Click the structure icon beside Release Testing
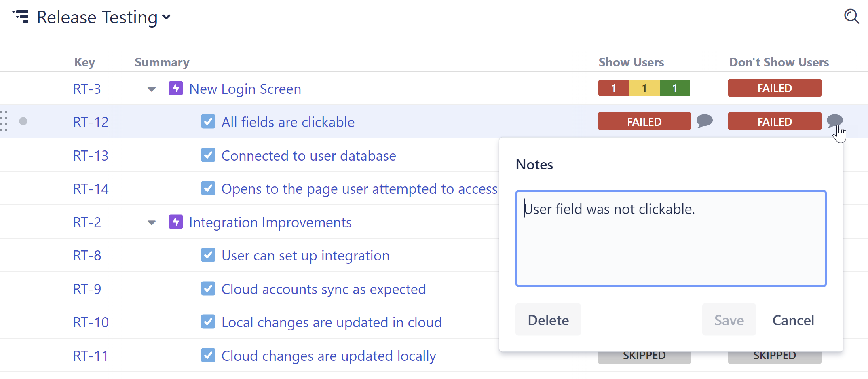Viewport: 868px width, 379px height. click(x=21, y=17)
